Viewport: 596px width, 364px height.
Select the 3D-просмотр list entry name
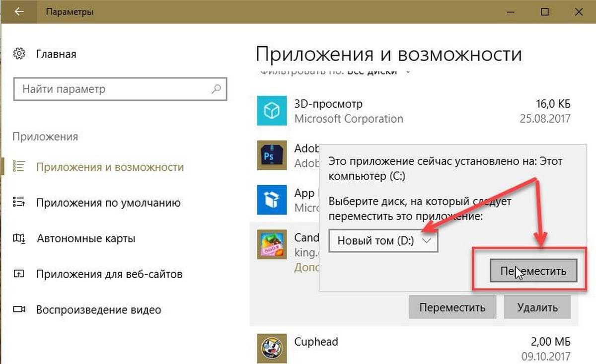328,104
